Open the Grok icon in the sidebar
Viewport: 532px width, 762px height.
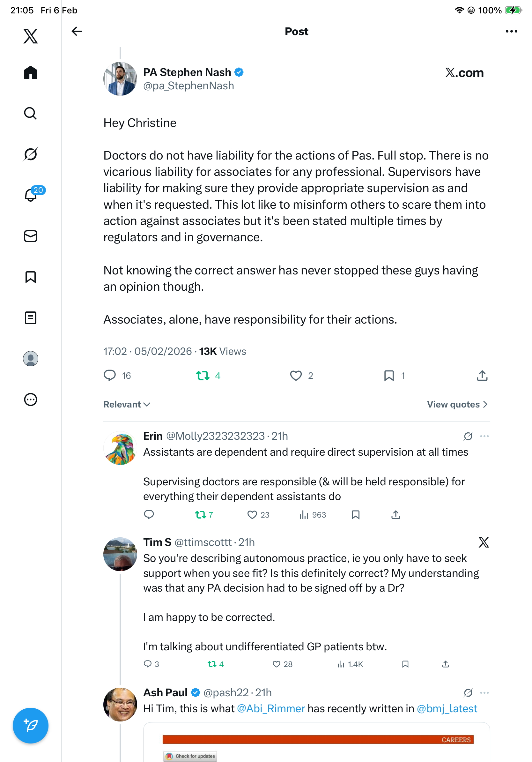click(31, 154)
